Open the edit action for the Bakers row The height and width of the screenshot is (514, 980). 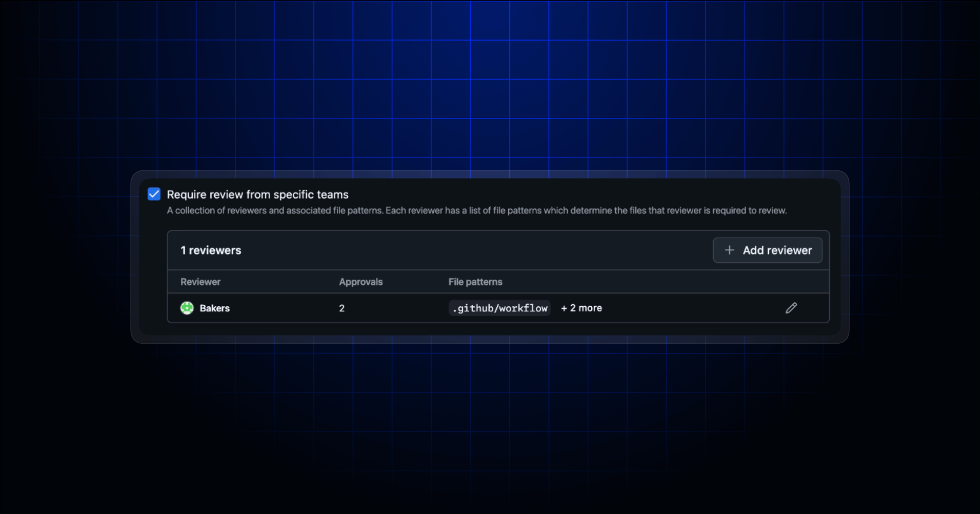pyautogui.click(x=791, y=308)
